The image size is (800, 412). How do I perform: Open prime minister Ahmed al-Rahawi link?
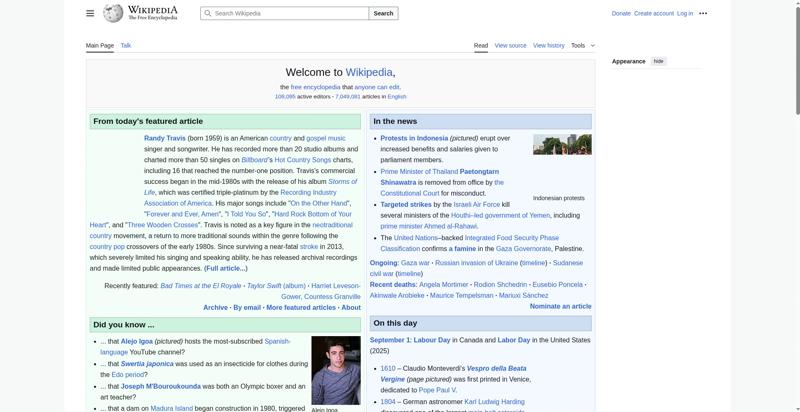[x=429, y=226]
